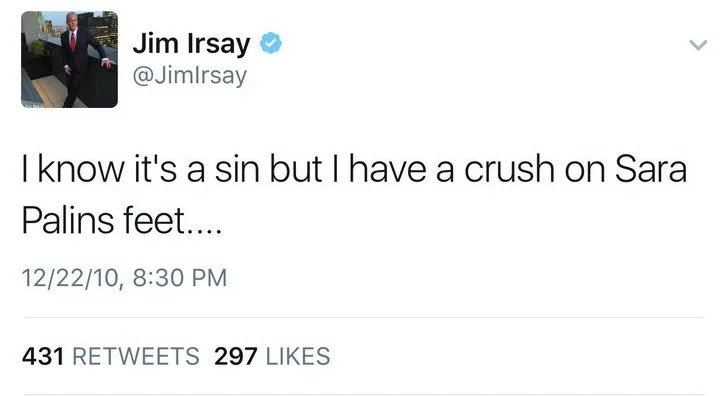Screen dimensions: 727x396
Task: Click the 'Palins feet....' text line
Action: tap(122, 220)
